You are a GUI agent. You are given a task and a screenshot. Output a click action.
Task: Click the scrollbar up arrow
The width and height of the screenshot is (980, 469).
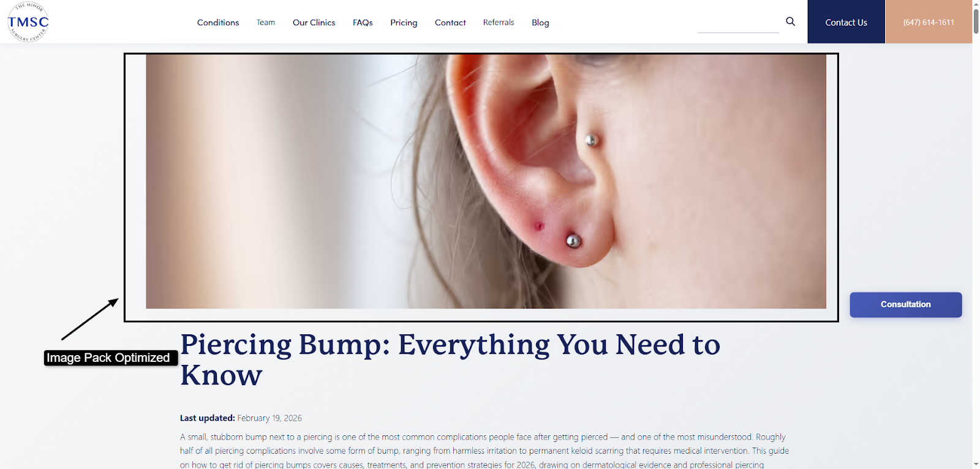tap(976, 4)
